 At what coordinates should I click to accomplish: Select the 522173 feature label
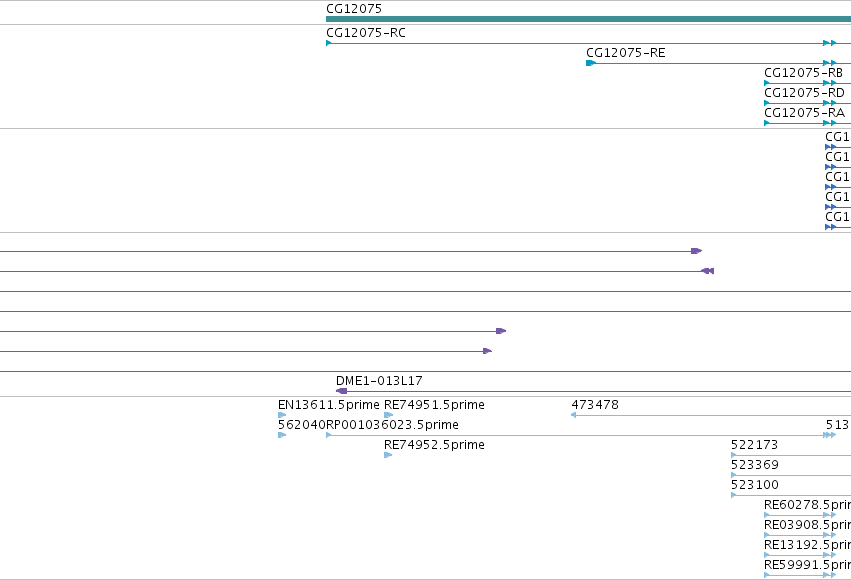(754, 445)
